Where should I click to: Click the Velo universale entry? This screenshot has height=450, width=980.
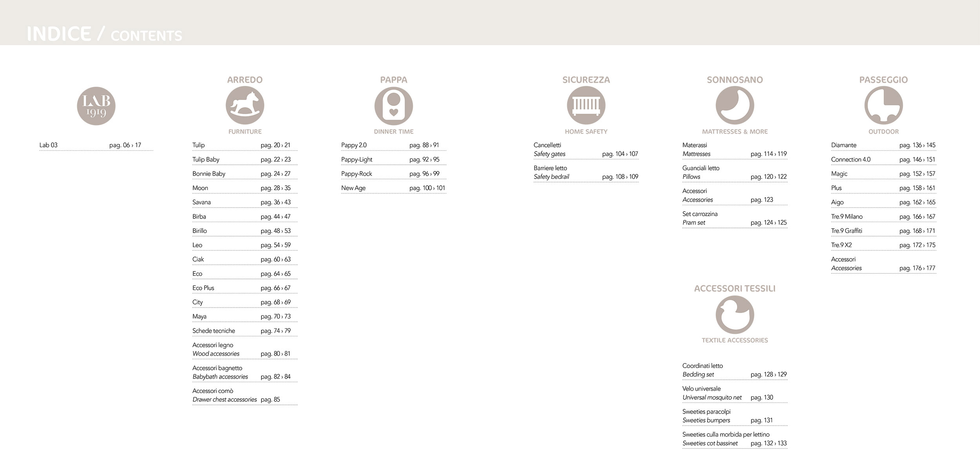(735, 393)
